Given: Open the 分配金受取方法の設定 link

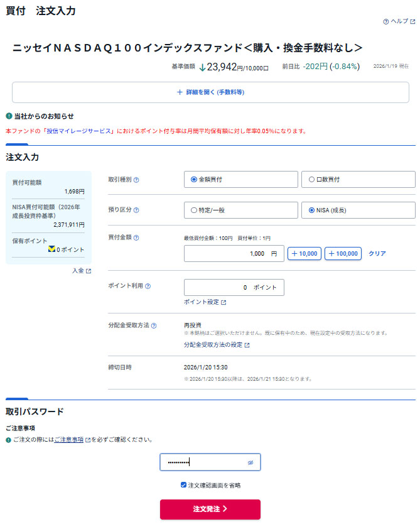Looking at the screenshot, I should coord(216,345).
